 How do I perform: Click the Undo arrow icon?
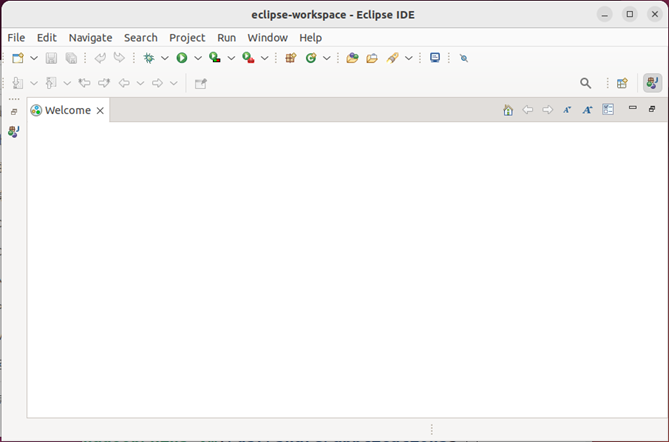(100, 58)
